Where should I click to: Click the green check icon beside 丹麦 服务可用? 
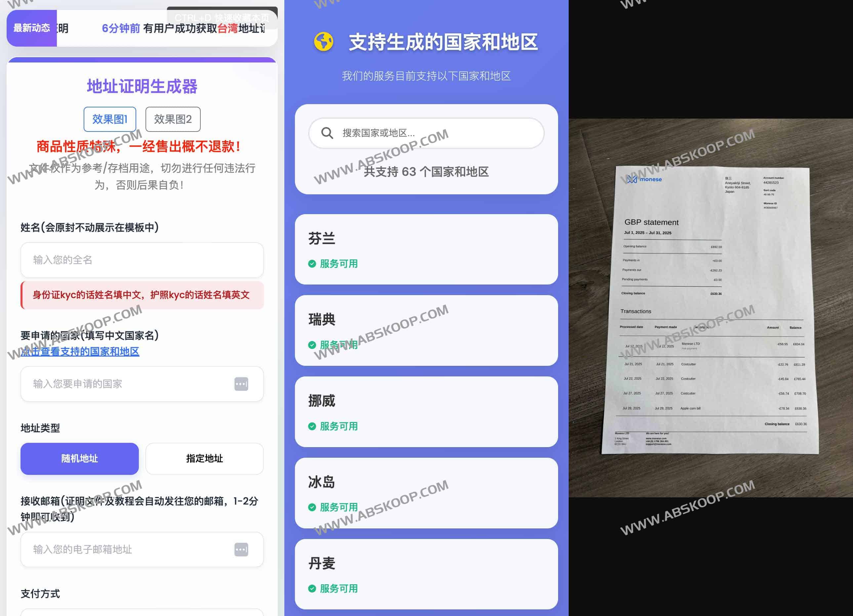(312, 589)
